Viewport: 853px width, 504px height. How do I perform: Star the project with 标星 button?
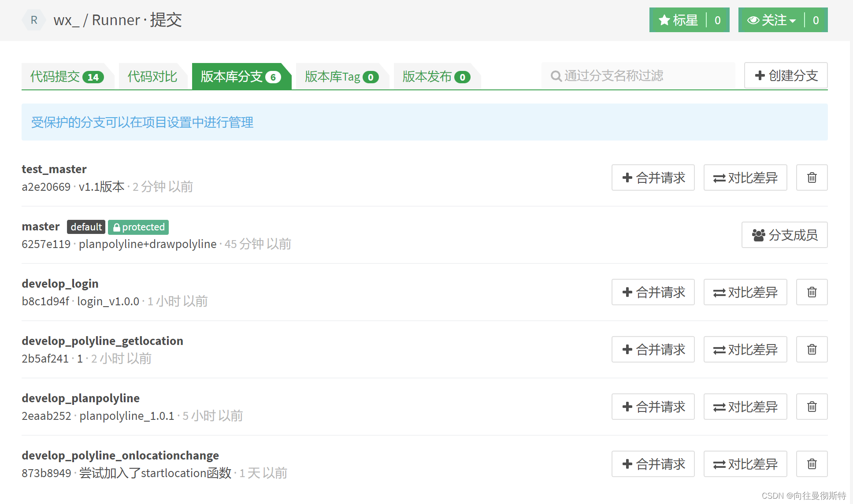pos(679,20)
